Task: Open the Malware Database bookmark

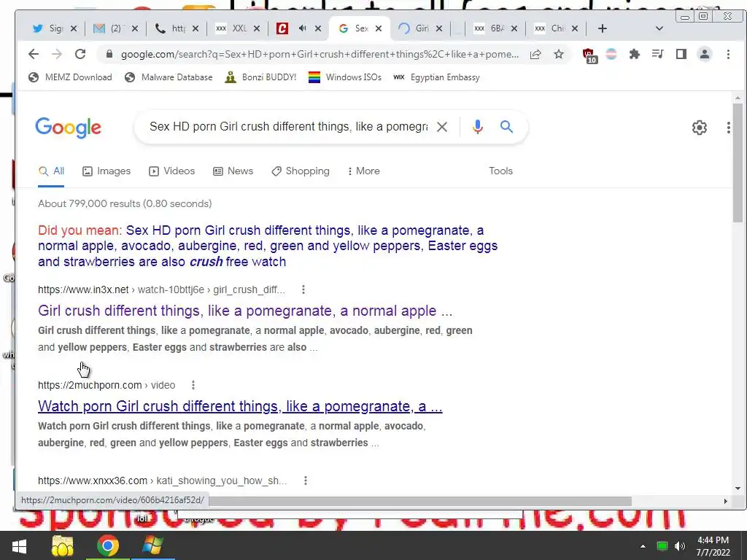Action: [x=169, y=77]
